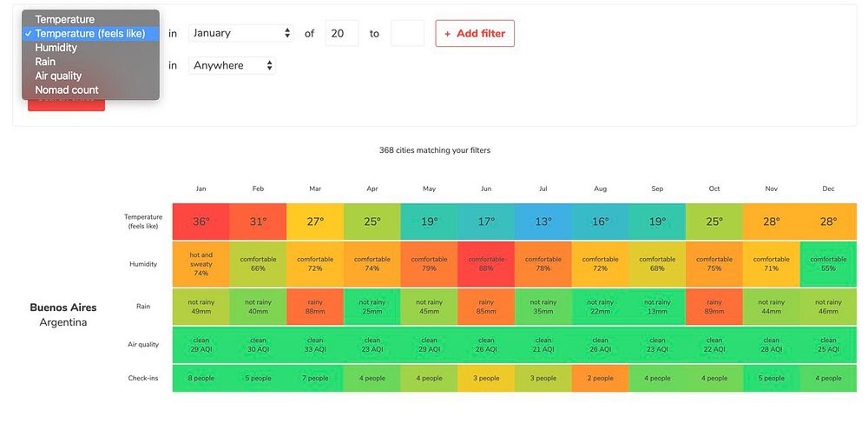The width and height of the screenshot is (868, 423).
Task: Click the comfortable 55% December humidity cell
Action: [828, 264]
